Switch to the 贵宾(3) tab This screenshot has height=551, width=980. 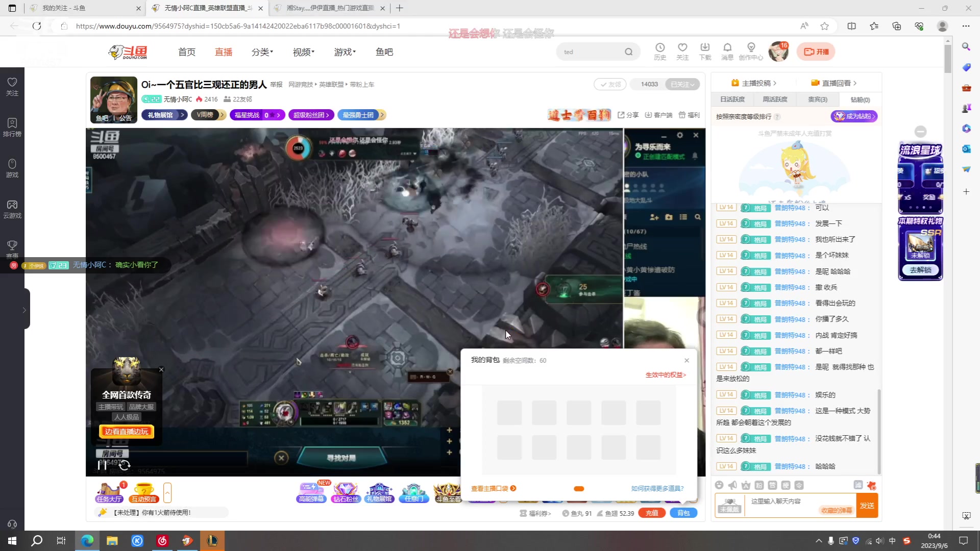tap(818, 99)
